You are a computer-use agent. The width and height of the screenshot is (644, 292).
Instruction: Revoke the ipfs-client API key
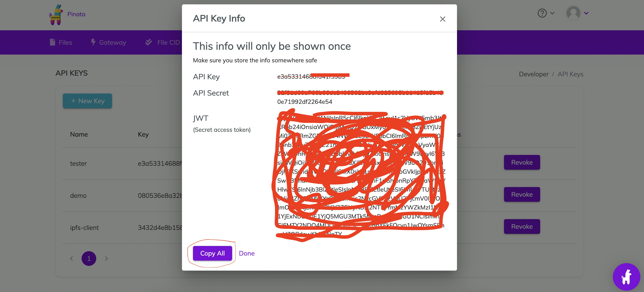(x=522, y=226)
